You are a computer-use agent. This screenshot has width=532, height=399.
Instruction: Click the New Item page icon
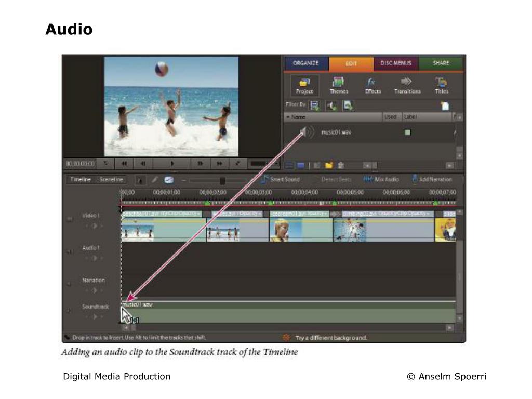(x=445, y=106)
